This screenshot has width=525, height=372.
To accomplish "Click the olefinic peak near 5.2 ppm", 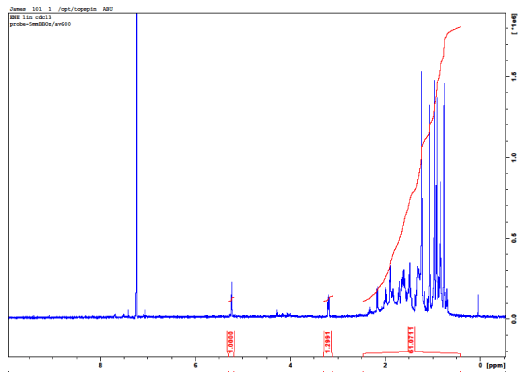I will click(232, 299).
